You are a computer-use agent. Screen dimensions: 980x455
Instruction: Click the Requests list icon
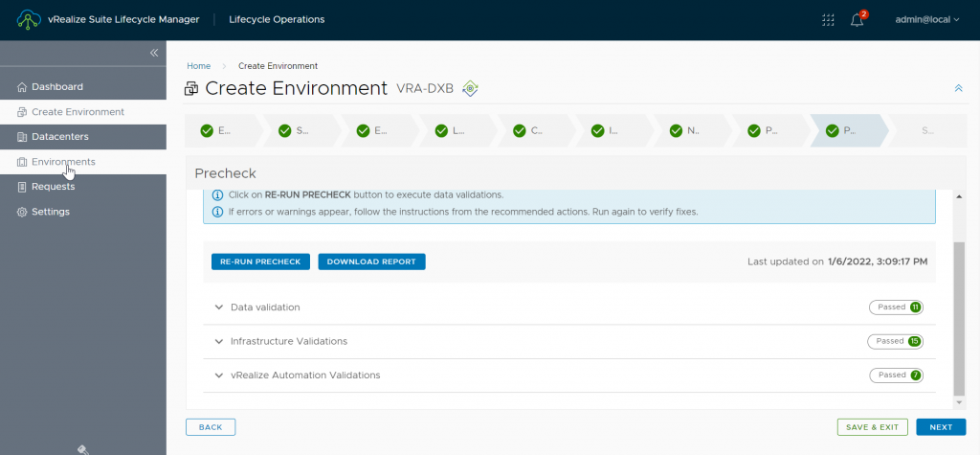22,187
